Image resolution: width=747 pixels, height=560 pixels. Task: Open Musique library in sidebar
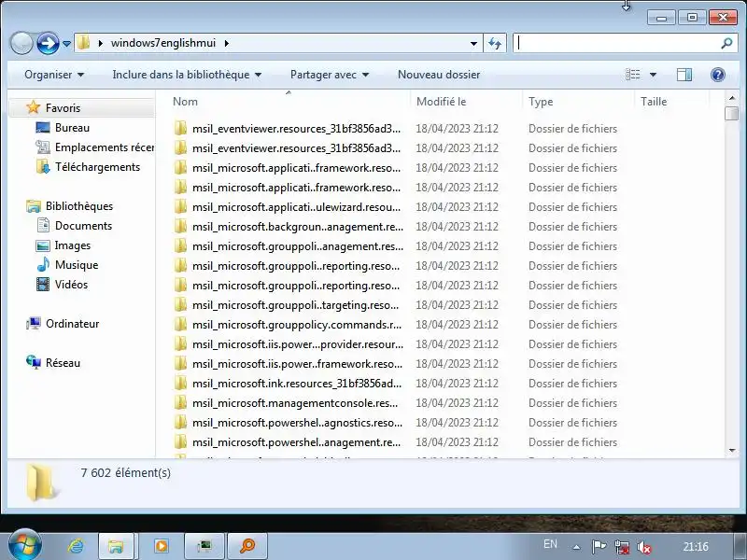click(x=77, y=265)
